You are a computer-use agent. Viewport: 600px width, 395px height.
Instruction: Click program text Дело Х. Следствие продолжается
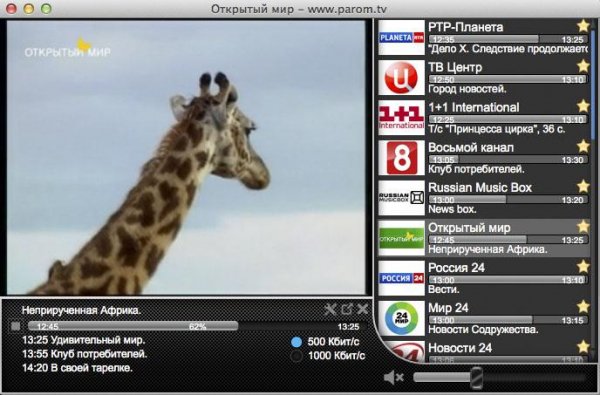click(x=508, y=49)
